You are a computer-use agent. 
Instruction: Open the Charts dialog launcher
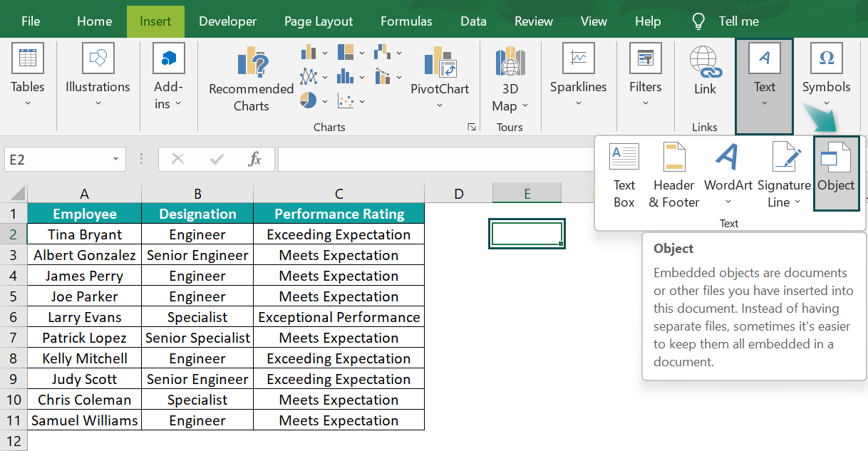[x=471, y=127]
